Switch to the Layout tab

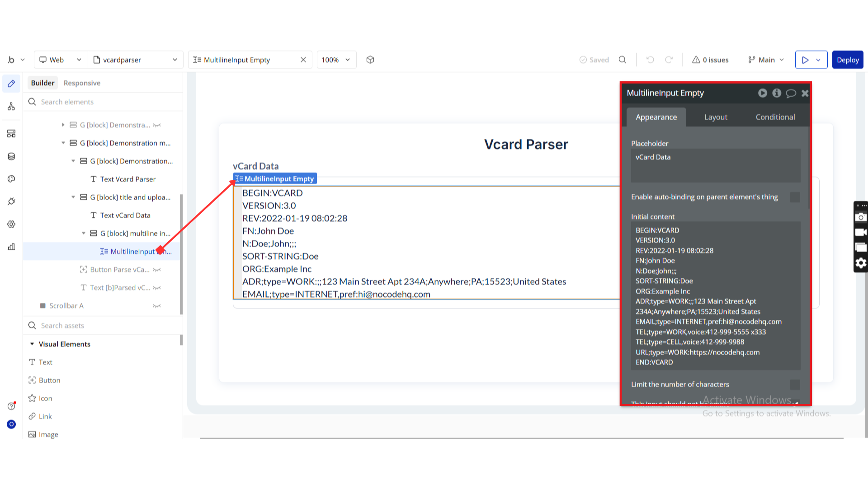[716, 117]
